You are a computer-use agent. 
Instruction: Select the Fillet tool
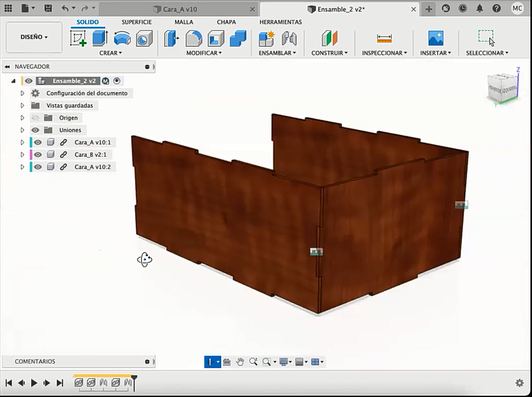[194, 38]
